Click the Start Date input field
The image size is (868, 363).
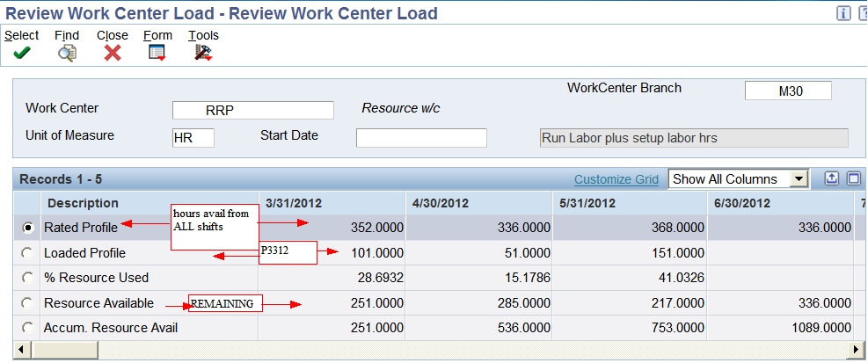(421, 138)
